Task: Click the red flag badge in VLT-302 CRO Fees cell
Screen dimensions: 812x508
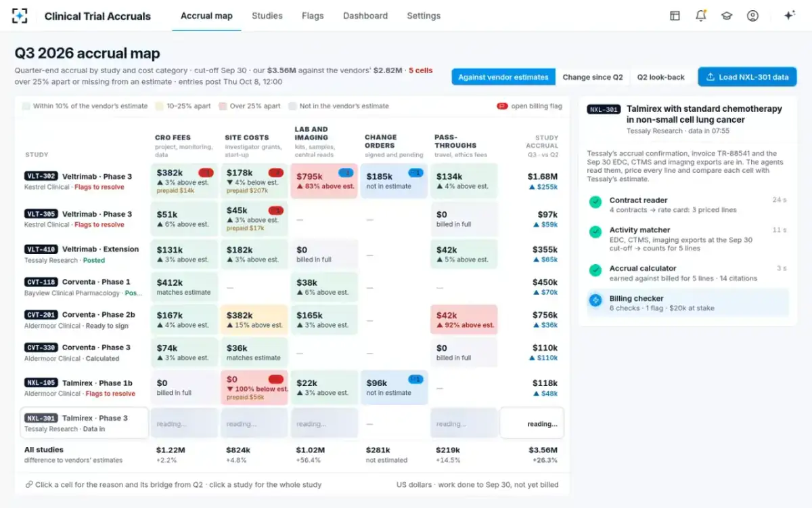Action: 206,173
